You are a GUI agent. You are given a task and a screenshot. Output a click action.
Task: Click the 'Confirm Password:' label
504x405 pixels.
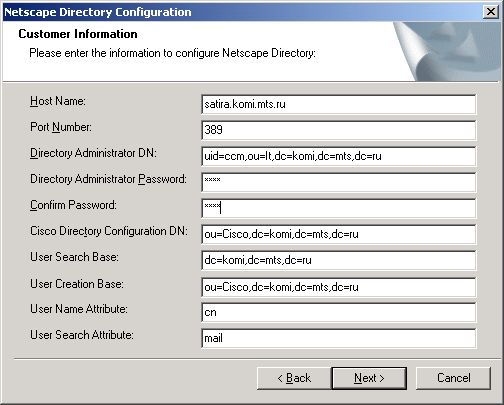(x=73, y=205)
